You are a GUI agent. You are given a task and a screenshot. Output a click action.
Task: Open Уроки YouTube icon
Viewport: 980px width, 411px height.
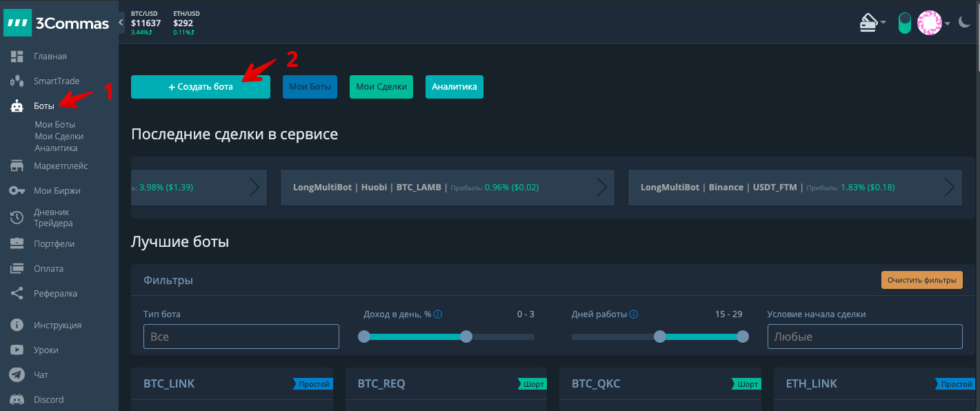17,350
